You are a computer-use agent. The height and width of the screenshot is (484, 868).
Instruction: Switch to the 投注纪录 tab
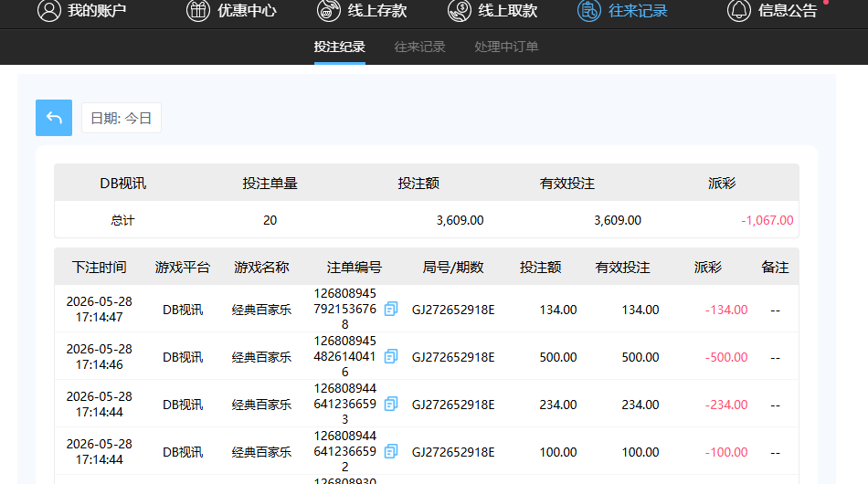tap(339, 47)
